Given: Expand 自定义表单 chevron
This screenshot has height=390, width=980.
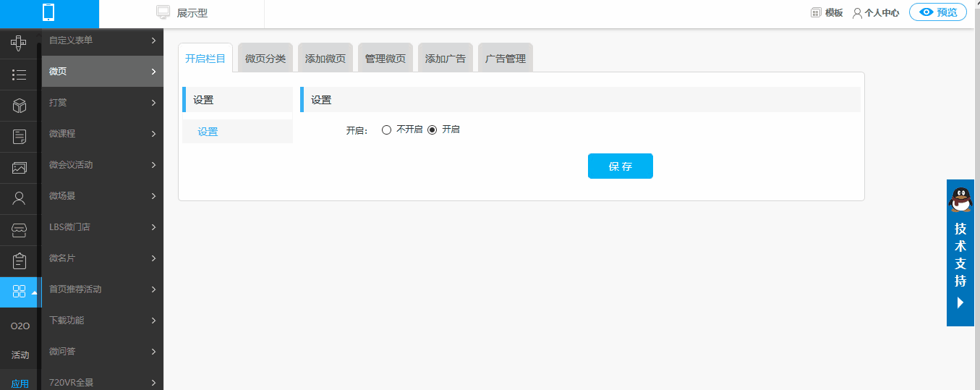Looking at the screenshot, I should [154, 41].
